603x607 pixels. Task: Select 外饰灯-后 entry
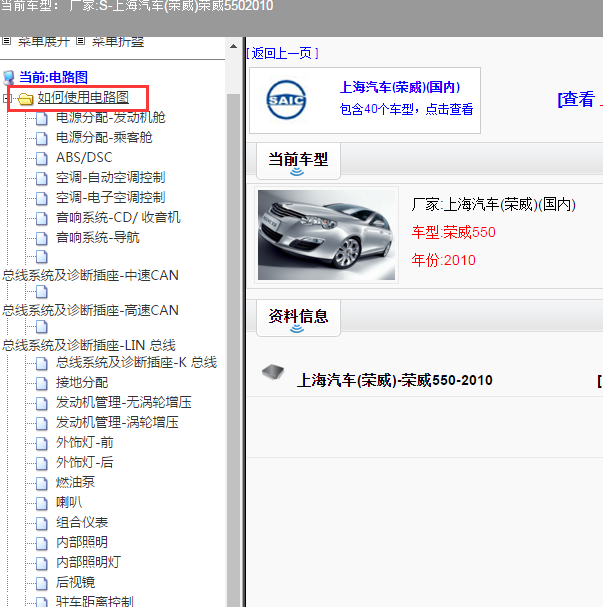click(x=85, y=463)
